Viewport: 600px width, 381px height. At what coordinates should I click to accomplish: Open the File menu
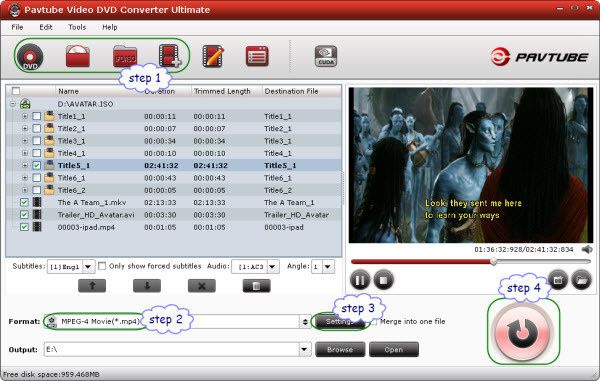(17, 27)
